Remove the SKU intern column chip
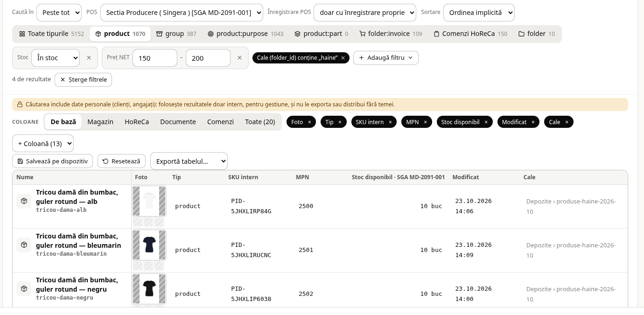Viewport: 644px width, 315px height. point(390,122)
